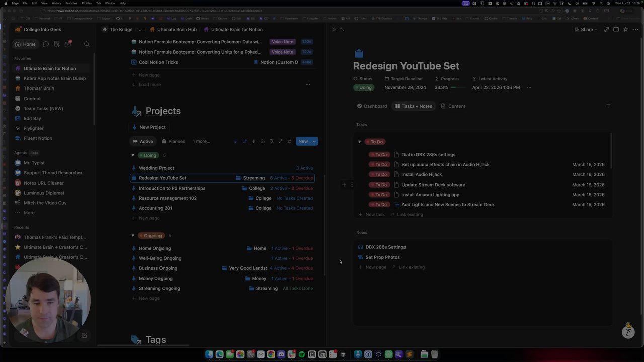Add a New task in Tasks section

(x=371, y=215)
